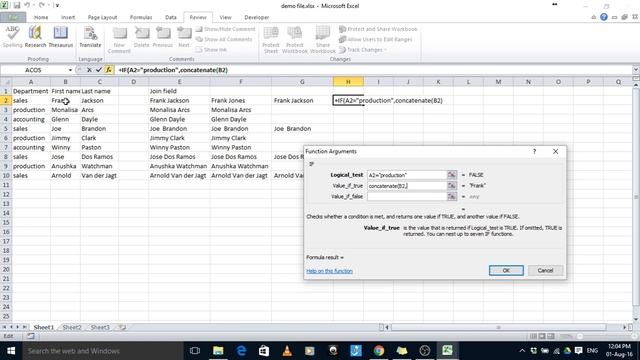This screenshot has height=360, width=640.
Task: Click the Value_if_true input field
Action: click(x=407, y=186)
